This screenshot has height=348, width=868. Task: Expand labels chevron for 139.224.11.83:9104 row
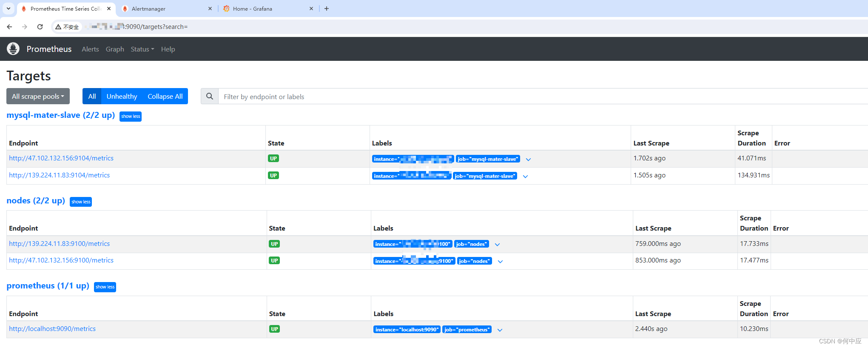click(x=525, y=177)
